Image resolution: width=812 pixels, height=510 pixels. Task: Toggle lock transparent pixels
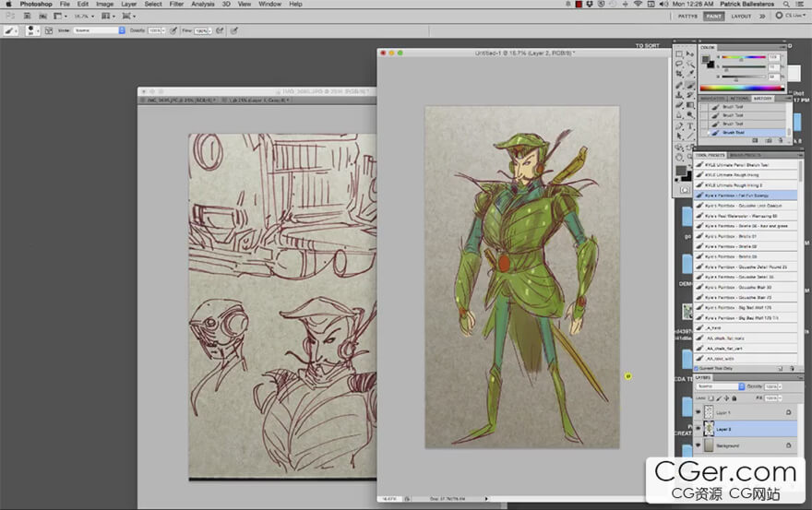click(x=711, y=398)
